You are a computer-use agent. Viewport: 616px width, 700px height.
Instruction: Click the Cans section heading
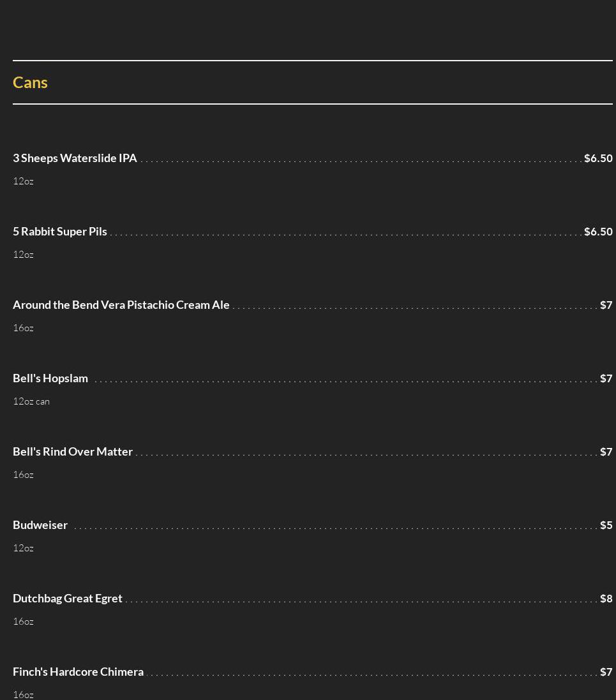[30, 82]
